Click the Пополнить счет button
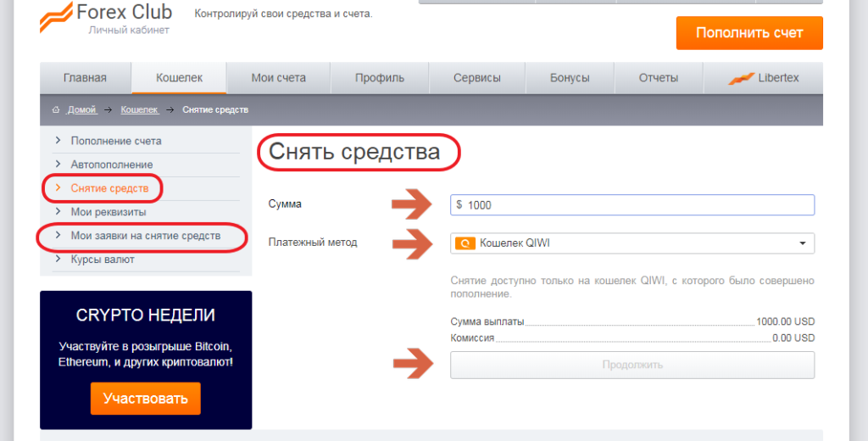The height and width of the screenshot is (441, 868). point(749,33)
